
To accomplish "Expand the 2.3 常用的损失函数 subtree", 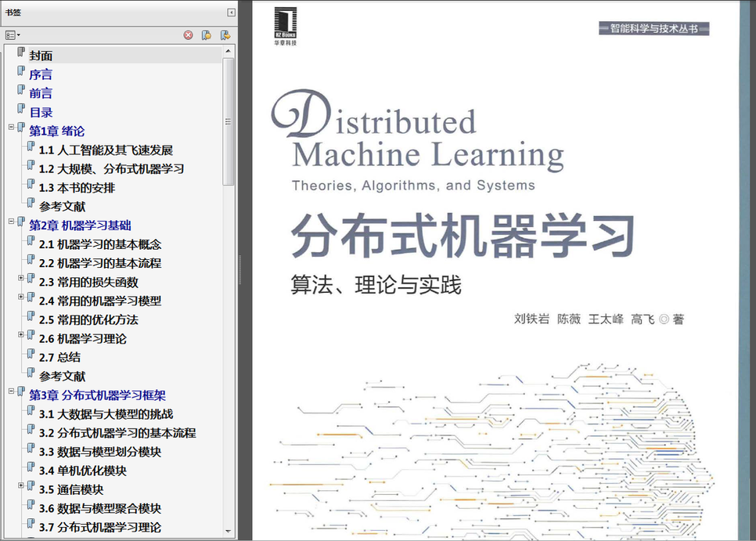I will (21, 278).
